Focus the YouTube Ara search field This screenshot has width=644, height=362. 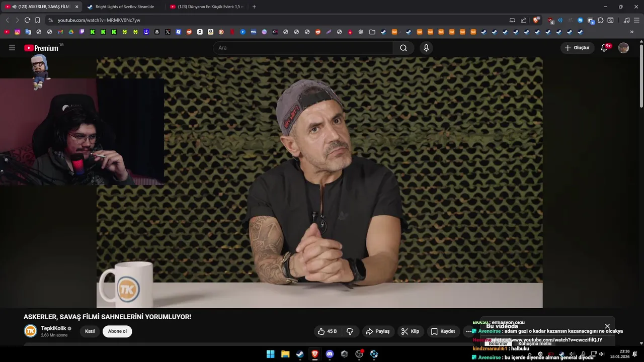click(x=303, y=48)
